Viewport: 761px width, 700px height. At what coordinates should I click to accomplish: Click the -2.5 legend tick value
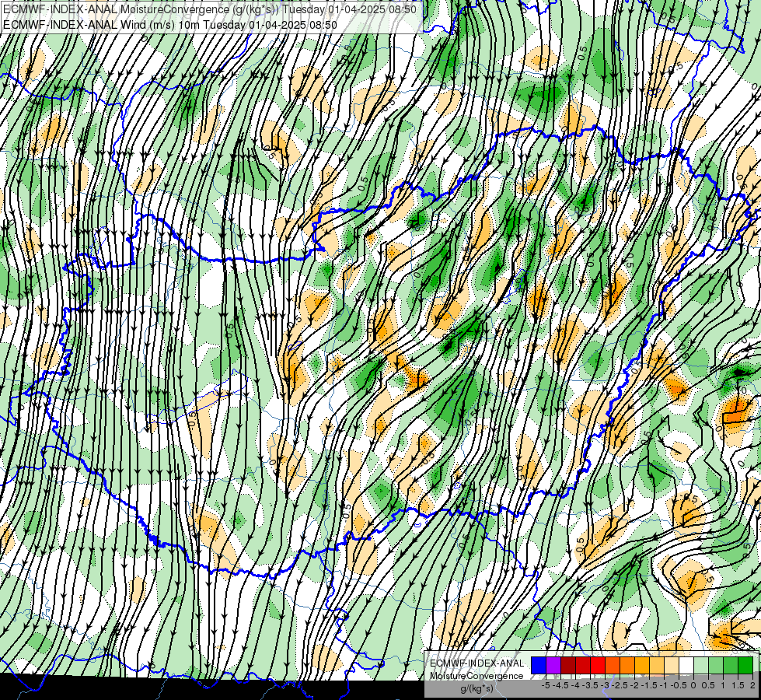tap(620, 685)
